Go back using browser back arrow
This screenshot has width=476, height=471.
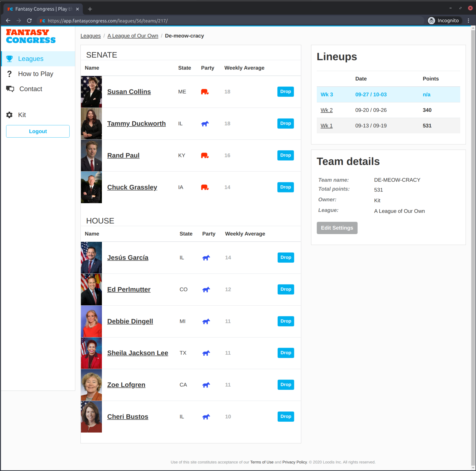(x=8, y=21)
